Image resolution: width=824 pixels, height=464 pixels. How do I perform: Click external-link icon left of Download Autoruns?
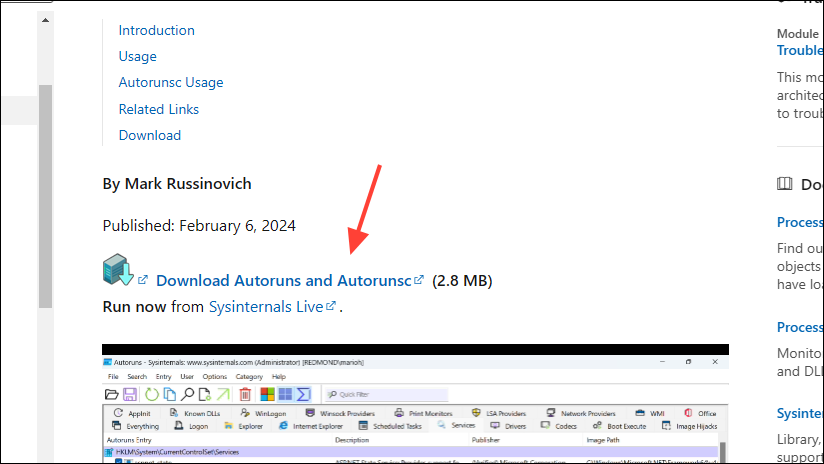pyautogui.click(x=143, y=280)
